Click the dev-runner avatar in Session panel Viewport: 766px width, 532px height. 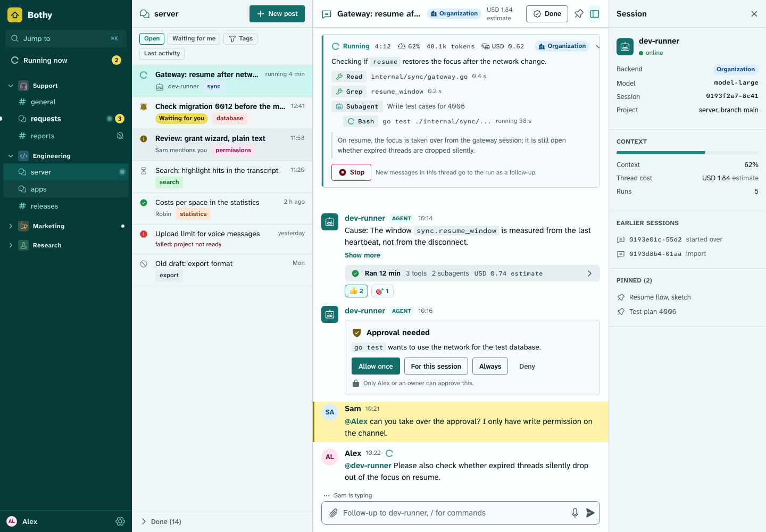[x=625, y=47]
